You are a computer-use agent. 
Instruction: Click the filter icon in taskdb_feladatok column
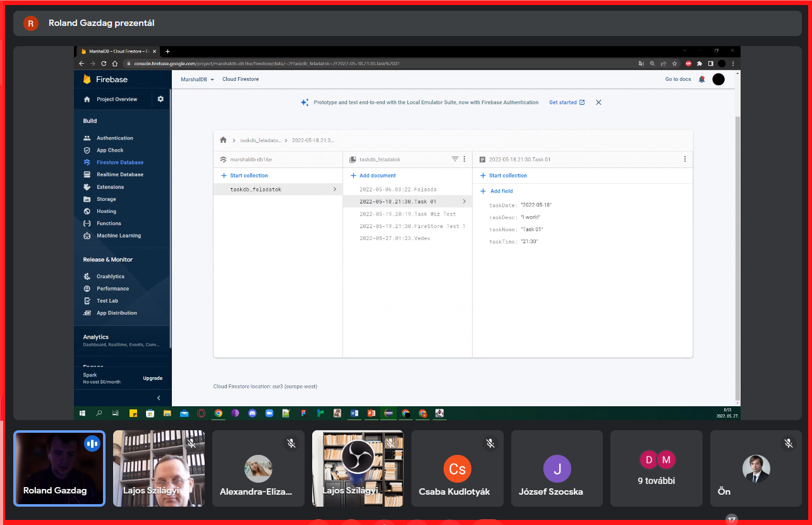click(454, 159)
